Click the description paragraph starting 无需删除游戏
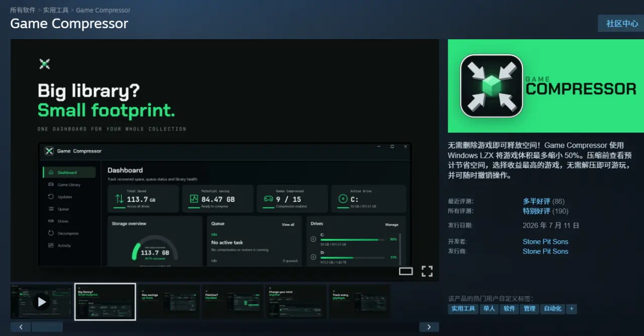644x336 pixels. (x=539, y=160)
